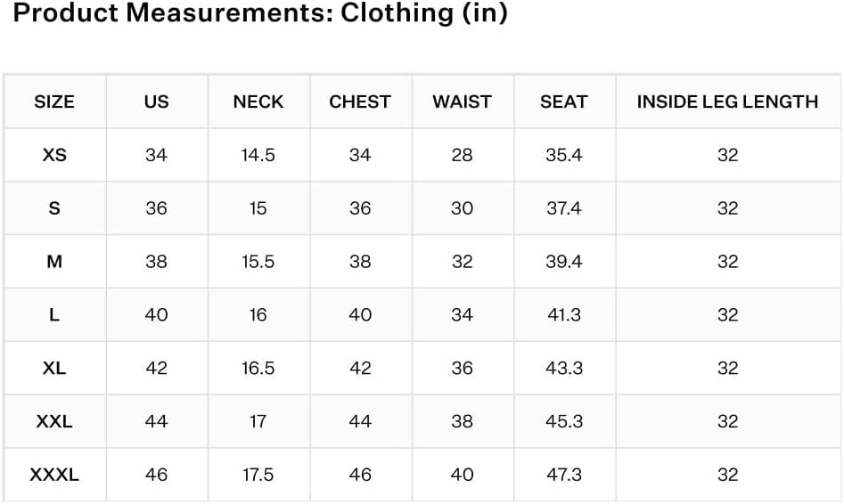Viewport: 844px width, 504px height.
Task: Select the NECK column header
Action: pyautogui.click(x=258, y=102)
